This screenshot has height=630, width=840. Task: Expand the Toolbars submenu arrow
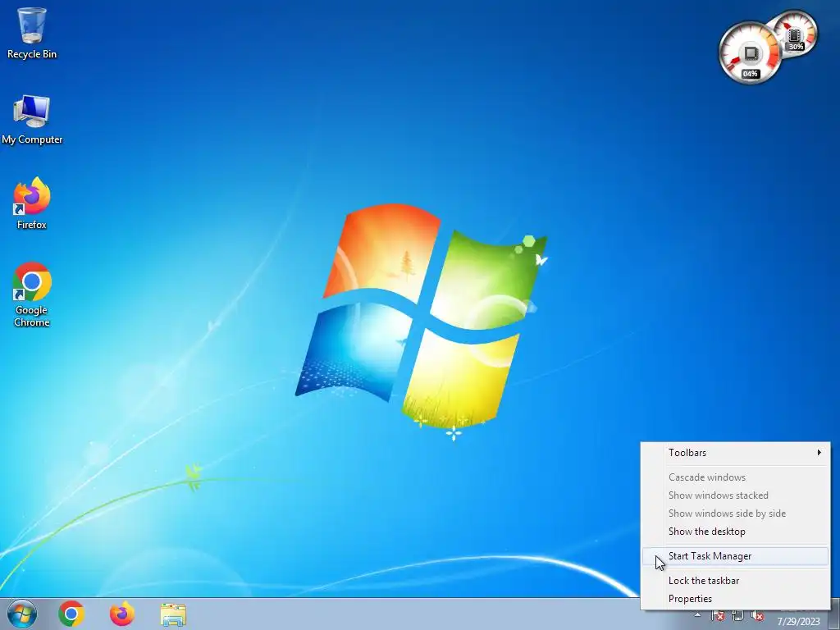[819, 453]
